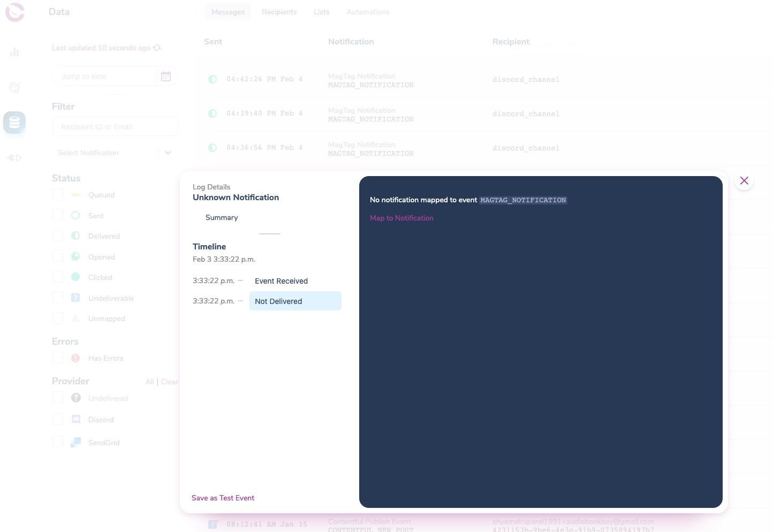773x532 pixels.
Task: Click the Sent empty circle icon
Action: (75, 215)
